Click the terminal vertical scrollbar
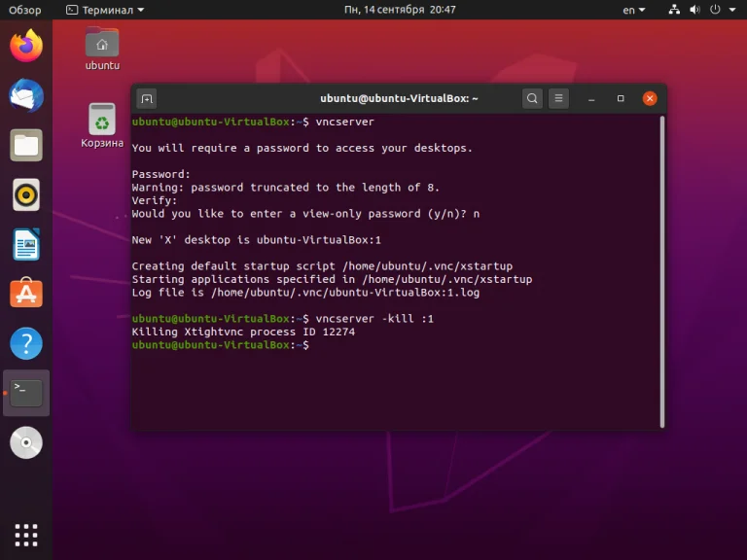The image size is (747, 560). click(661, 271)
